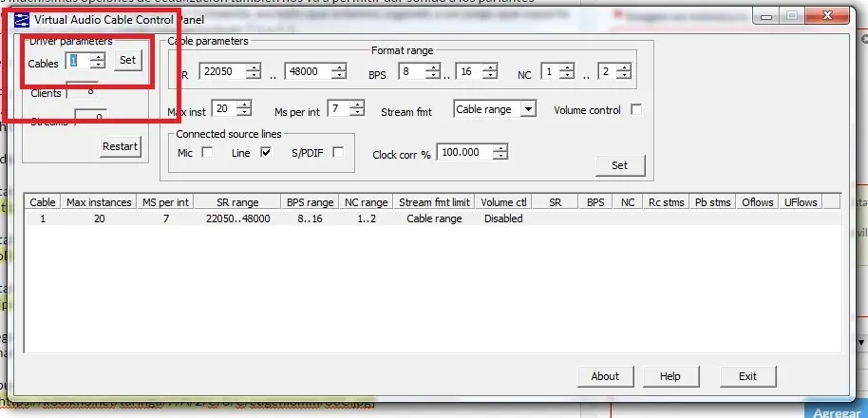Click Set button in Cable parameters
The width and height of the screenshot is (868, 418).
pos(620,165)
